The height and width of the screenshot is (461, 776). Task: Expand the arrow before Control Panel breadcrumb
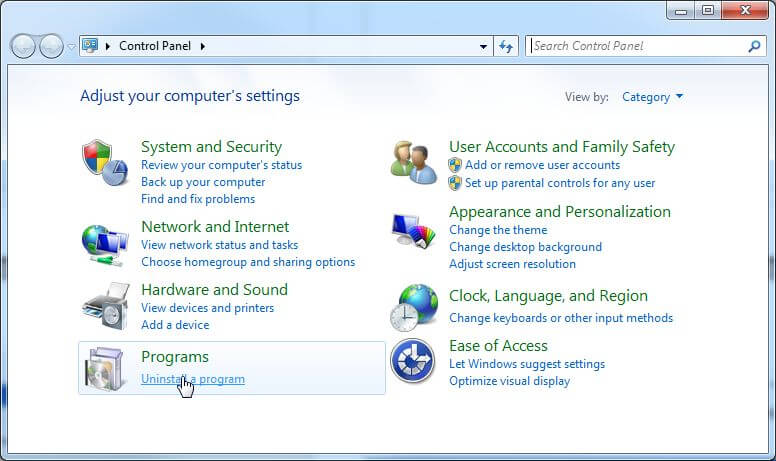(x=107, y=46)
